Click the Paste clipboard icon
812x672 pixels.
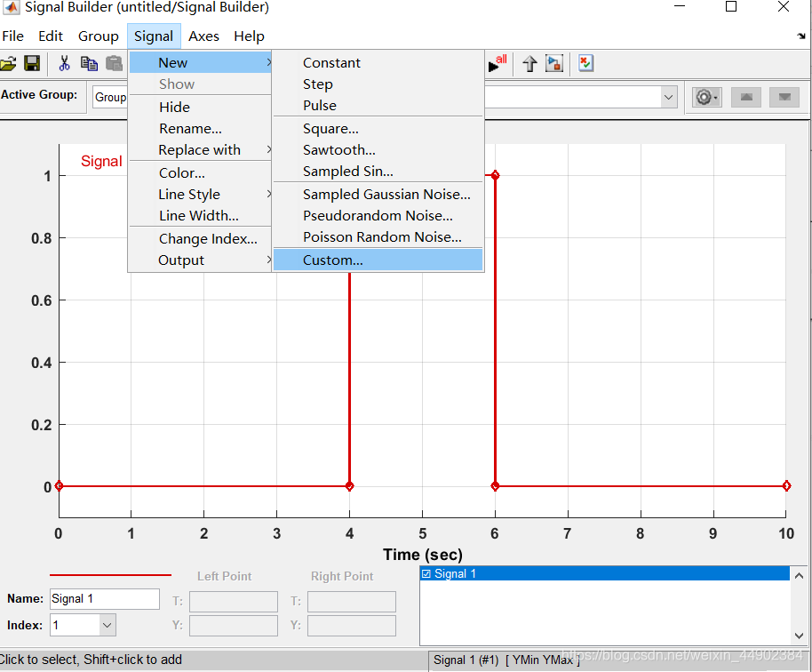[x=114, y=63]
